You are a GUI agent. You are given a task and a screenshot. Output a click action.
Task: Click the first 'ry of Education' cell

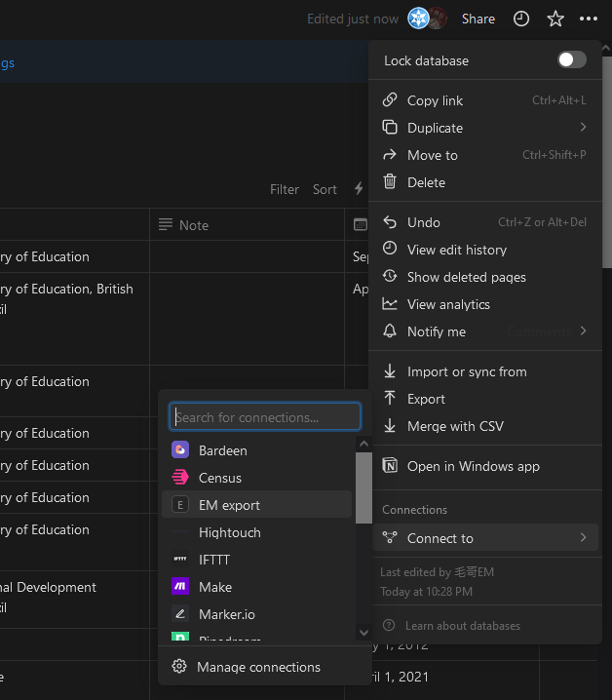[74, 256]
